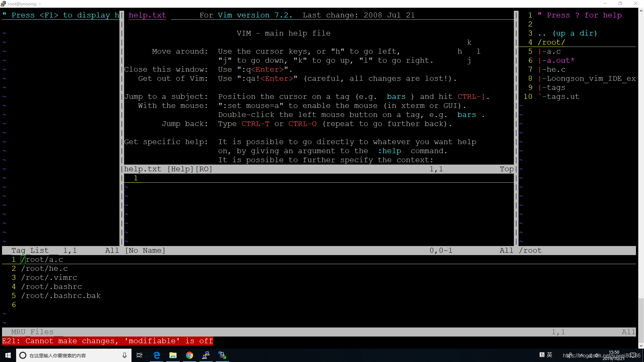Click the cyan bars tag link

(x=396, y=97)
